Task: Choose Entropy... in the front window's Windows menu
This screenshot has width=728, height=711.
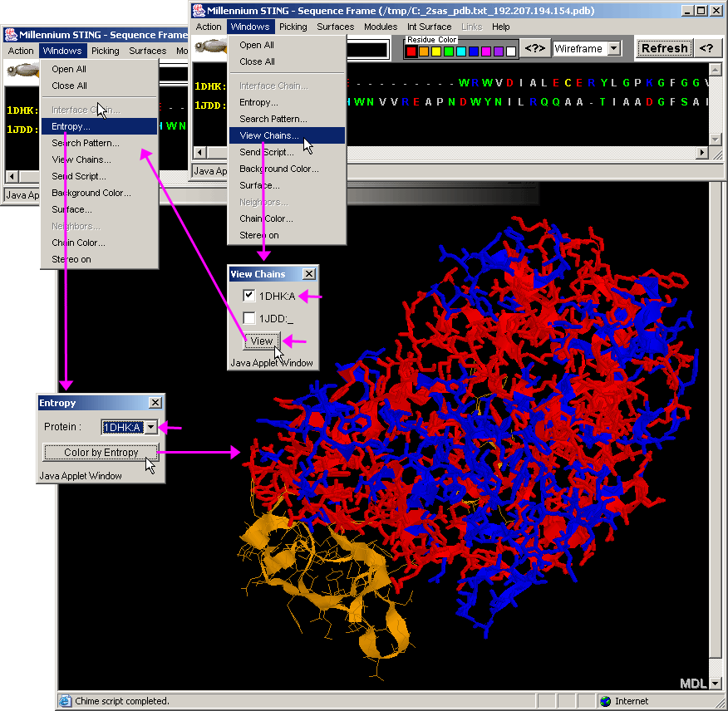Action: tap(287, 102)
